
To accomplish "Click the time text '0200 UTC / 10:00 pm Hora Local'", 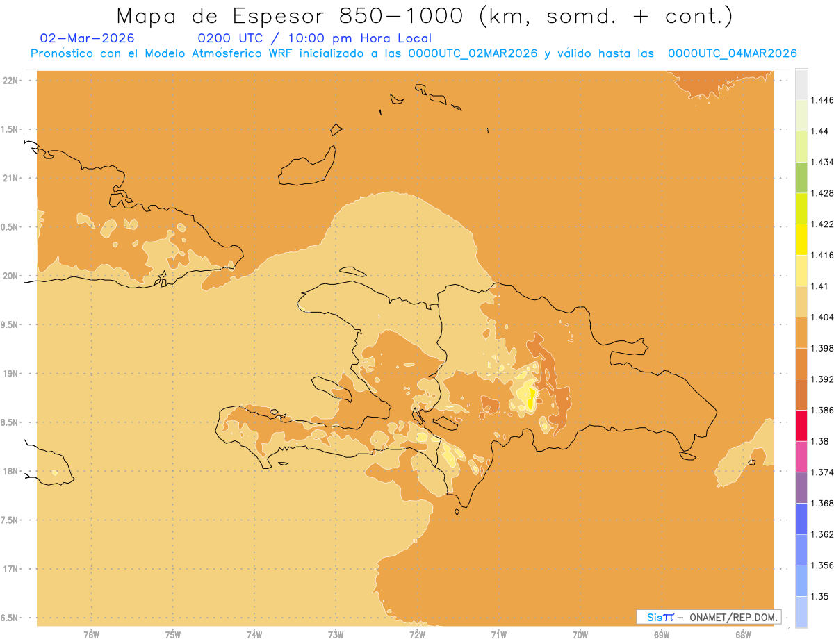I will coord(314,38).
